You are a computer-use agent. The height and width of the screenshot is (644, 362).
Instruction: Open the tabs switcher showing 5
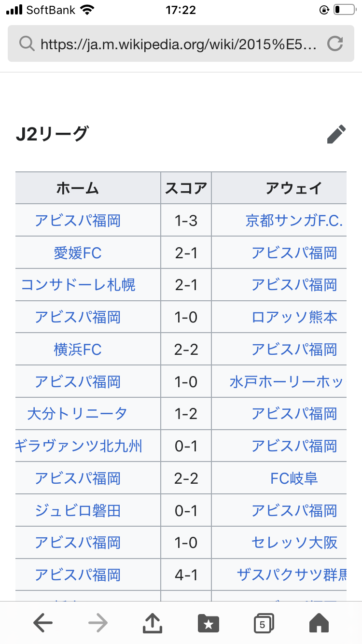pos(264,623)
